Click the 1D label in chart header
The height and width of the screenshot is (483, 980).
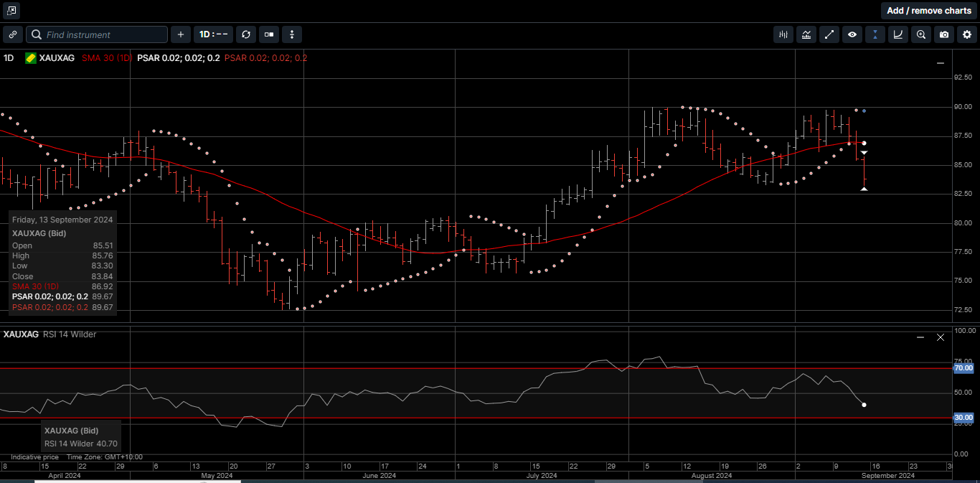(x=9, y=58)
